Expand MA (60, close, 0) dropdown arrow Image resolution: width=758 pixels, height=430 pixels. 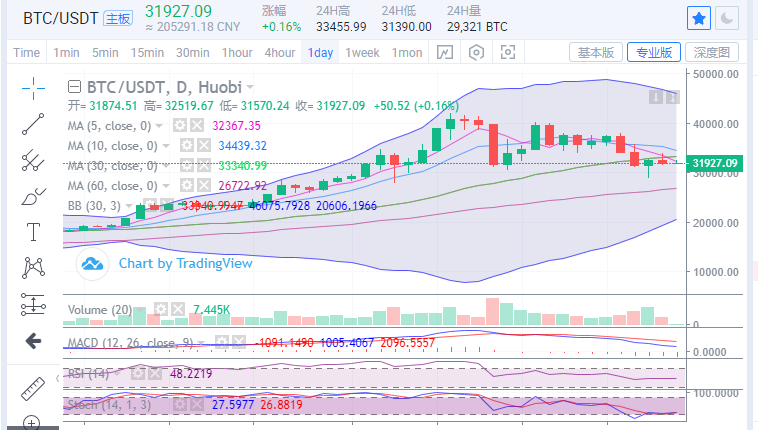166,186
